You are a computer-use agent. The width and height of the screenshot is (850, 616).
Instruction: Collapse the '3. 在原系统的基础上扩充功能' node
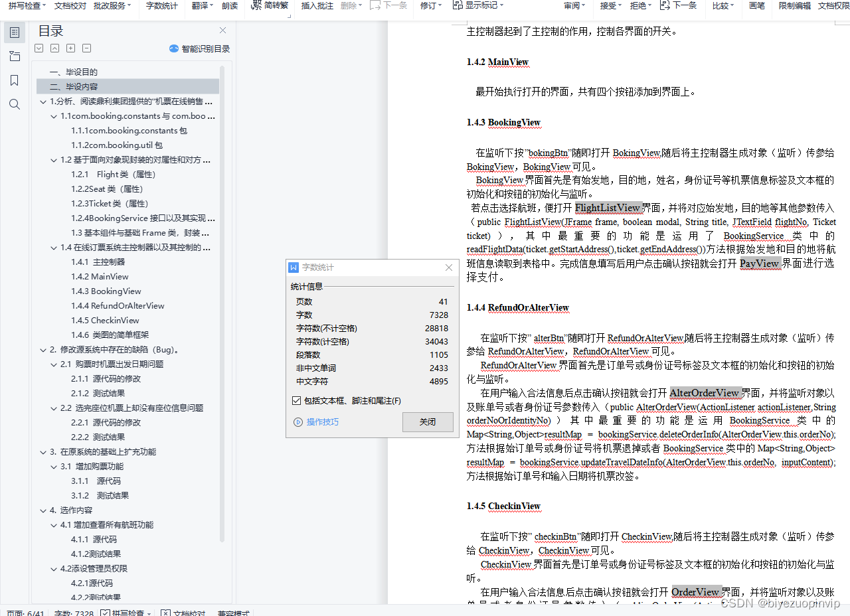point(43,452)
